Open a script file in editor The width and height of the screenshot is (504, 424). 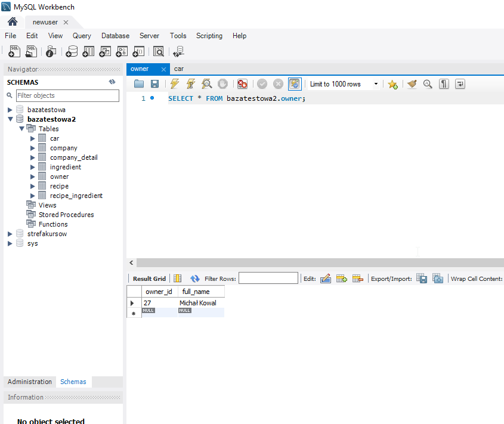pyautogui.click(x=139, y=84)
